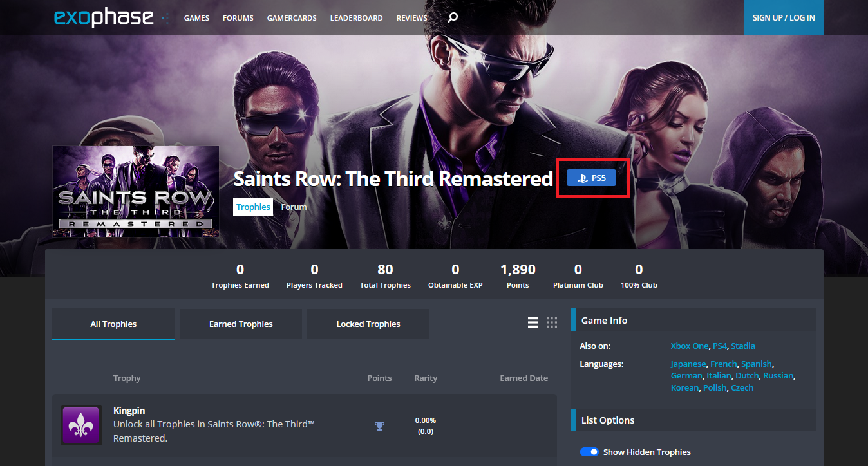Click the Korean language link
This screenshot has height=466, width=868.
(684, 387)
